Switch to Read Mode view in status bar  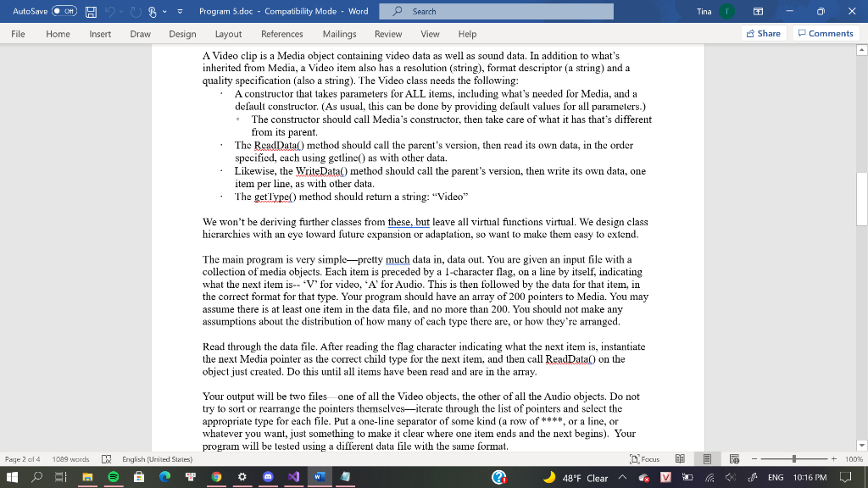[x=681, y=457]
